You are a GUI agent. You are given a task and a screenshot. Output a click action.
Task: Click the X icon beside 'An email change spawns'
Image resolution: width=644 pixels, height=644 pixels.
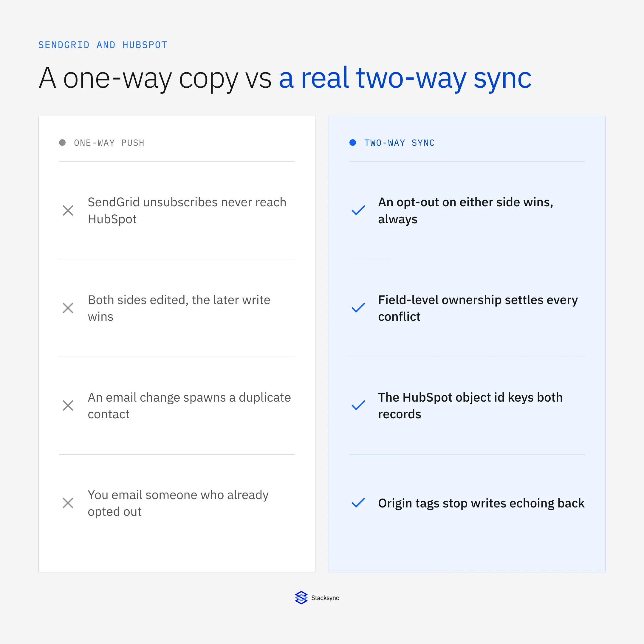tap(68, 405)
